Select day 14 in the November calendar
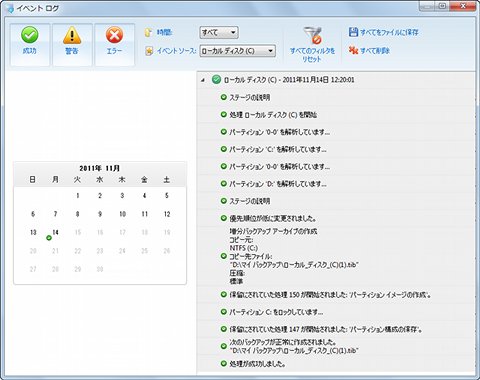 (55, 232)
